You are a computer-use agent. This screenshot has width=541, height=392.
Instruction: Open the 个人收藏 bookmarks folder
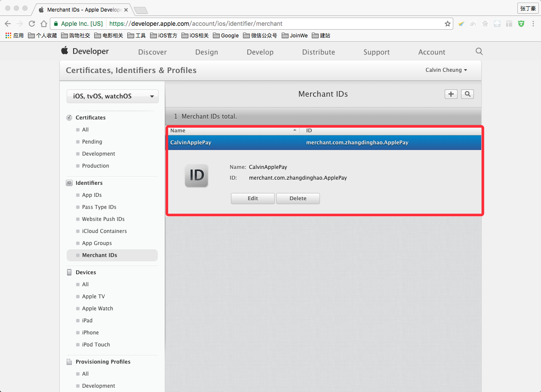click(x=43, y=35)
